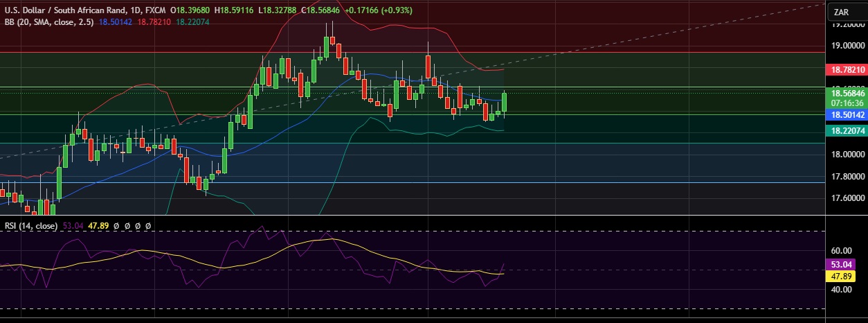Click the 18.00000 price axis tick
This screenshot has width=868, height=323.
pyautogui.click(x=847, y=155)
